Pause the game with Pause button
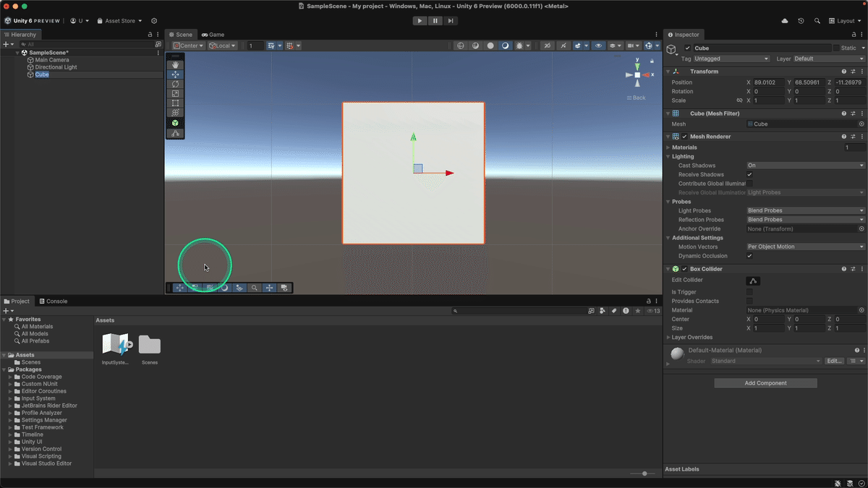This screenshot has width=868, height=488. [435, 21]
